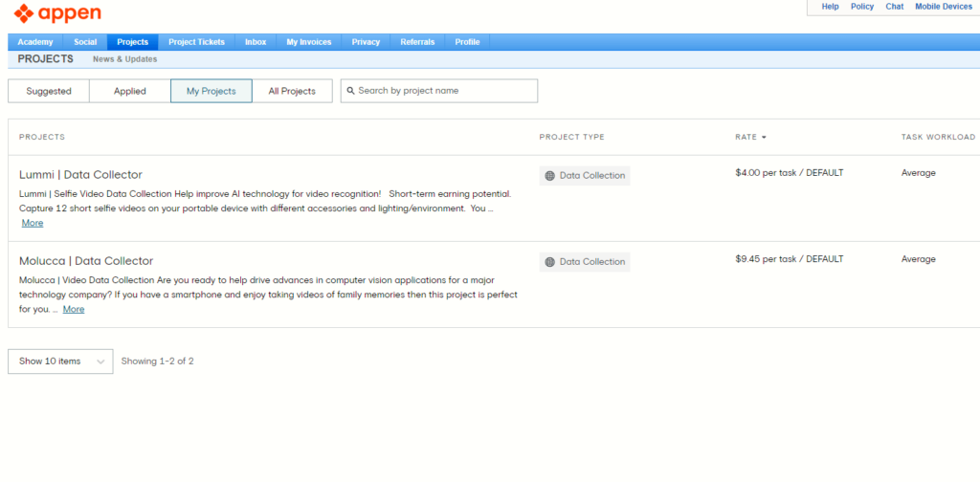This screenshot has width=980, height=482.
Task: Select the Projects navigation tab
Action: pyautogui.click(x=132, y=42)
